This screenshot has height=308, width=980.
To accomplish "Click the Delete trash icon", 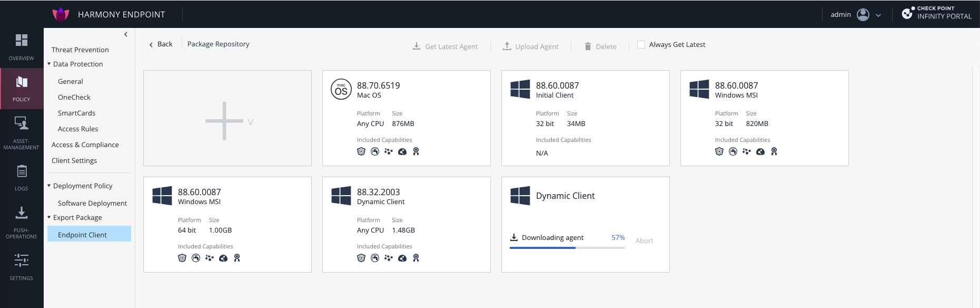I will pyautogui.click(x=588, y=46).
